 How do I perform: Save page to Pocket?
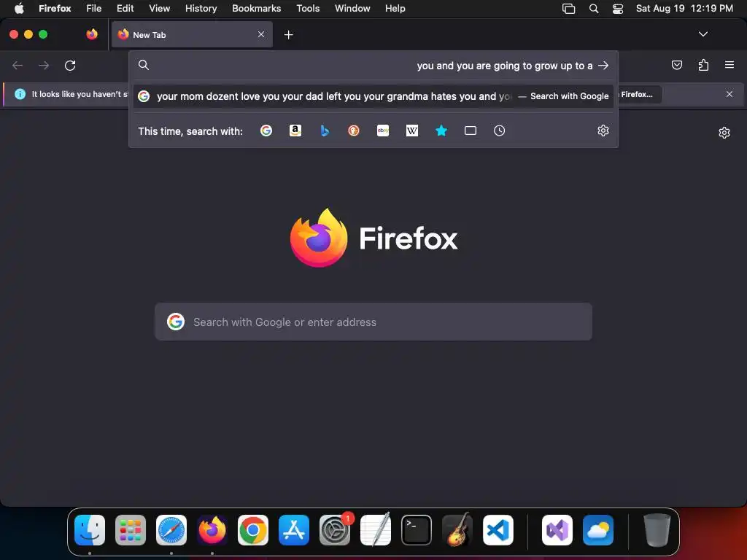676,65
